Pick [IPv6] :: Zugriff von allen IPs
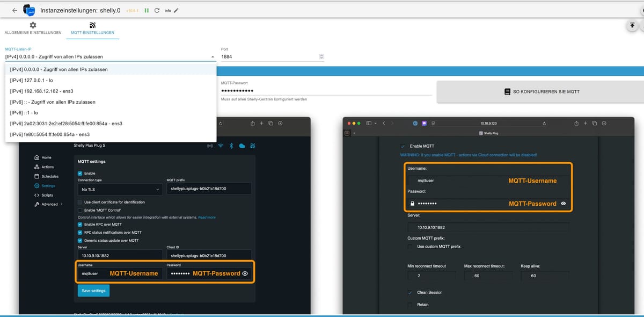 tap(111, 102)
